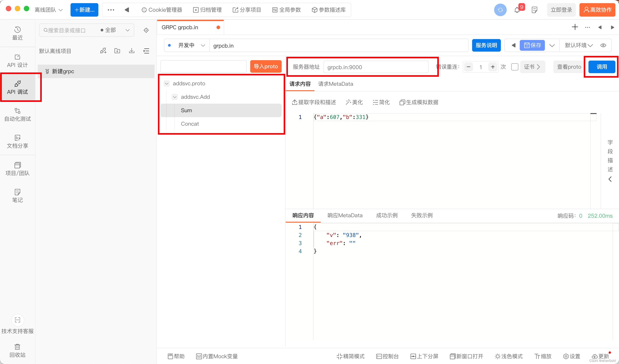The height and width of the screenshot is (364, 619).
Task: Select the GRPC grpcb.in tab
Action: pos(190,27)
